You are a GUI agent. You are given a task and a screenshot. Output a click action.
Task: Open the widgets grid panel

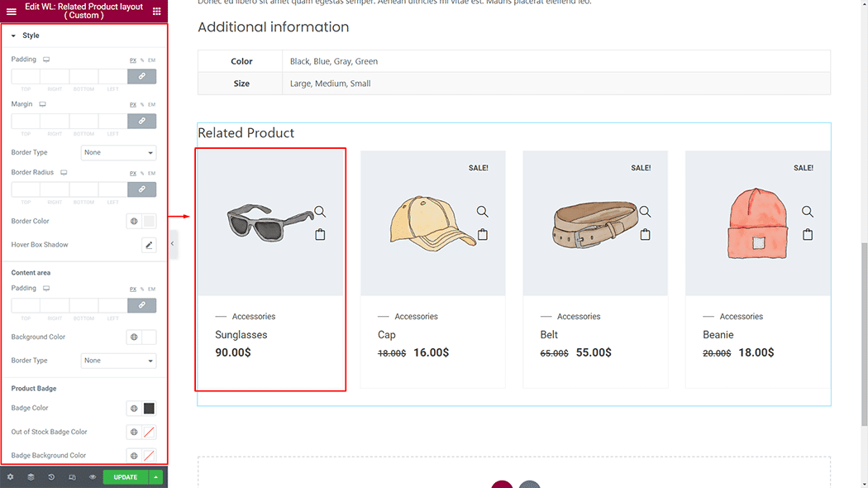click(x=156, y=11)
